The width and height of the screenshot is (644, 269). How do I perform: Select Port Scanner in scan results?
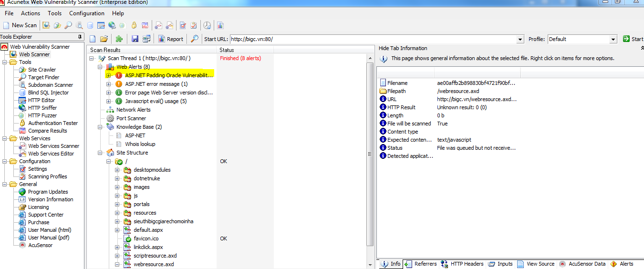(x=131, y=118)
